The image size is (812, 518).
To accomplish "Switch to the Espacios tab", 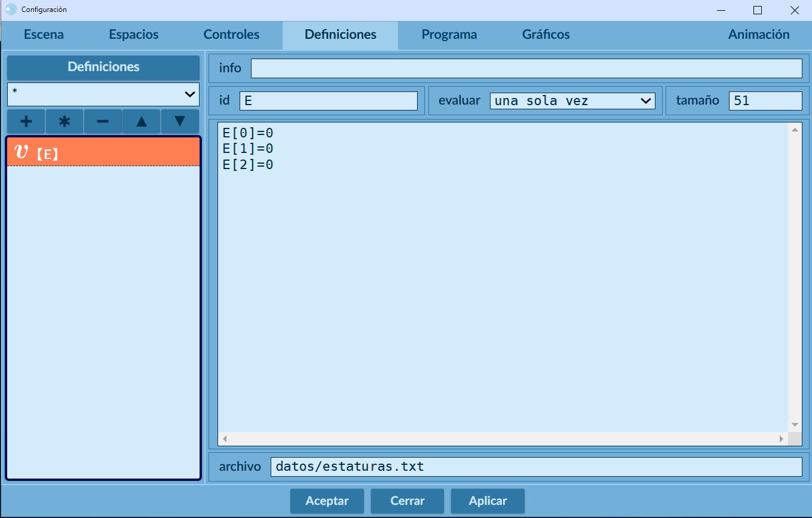I will tap(134, 35).
